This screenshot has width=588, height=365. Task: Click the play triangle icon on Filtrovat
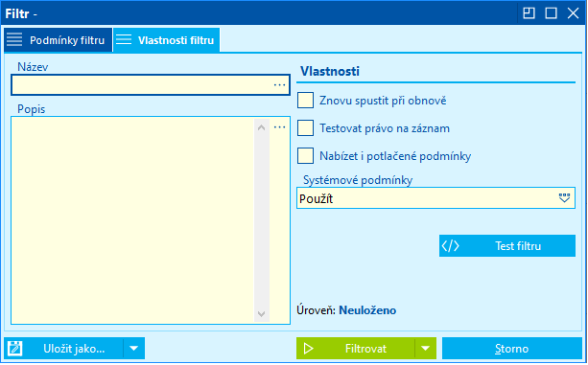coord(308,349)
